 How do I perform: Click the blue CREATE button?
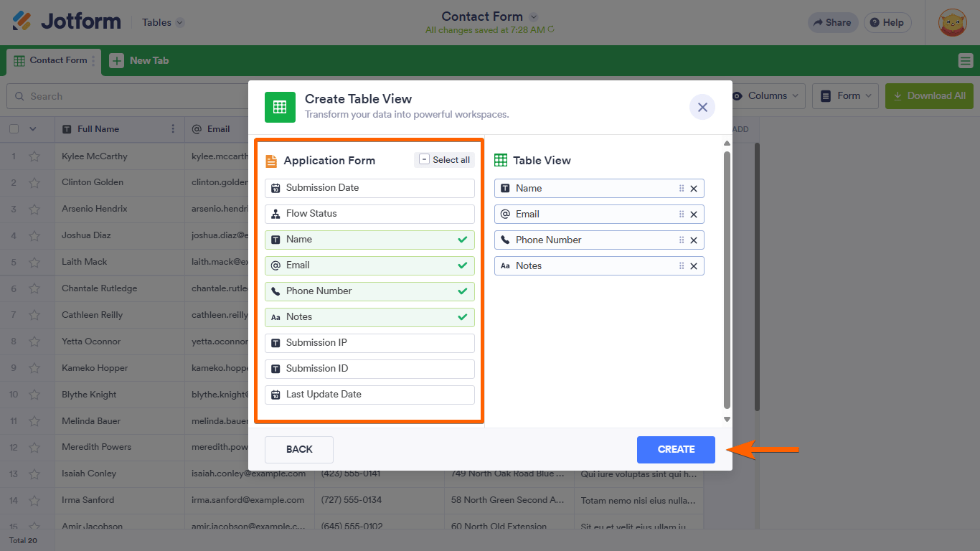tap(676, 450)
